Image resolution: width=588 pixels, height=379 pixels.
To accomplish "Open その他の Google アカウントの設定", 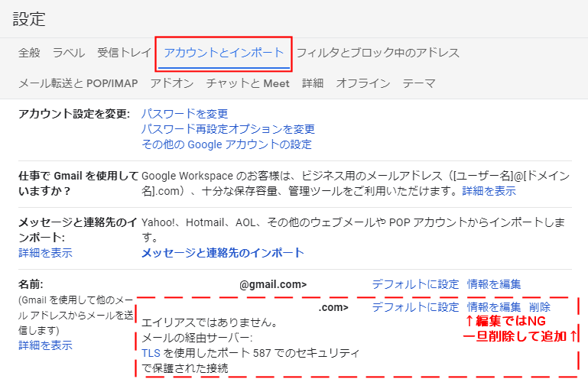I will tap(226, 144).
